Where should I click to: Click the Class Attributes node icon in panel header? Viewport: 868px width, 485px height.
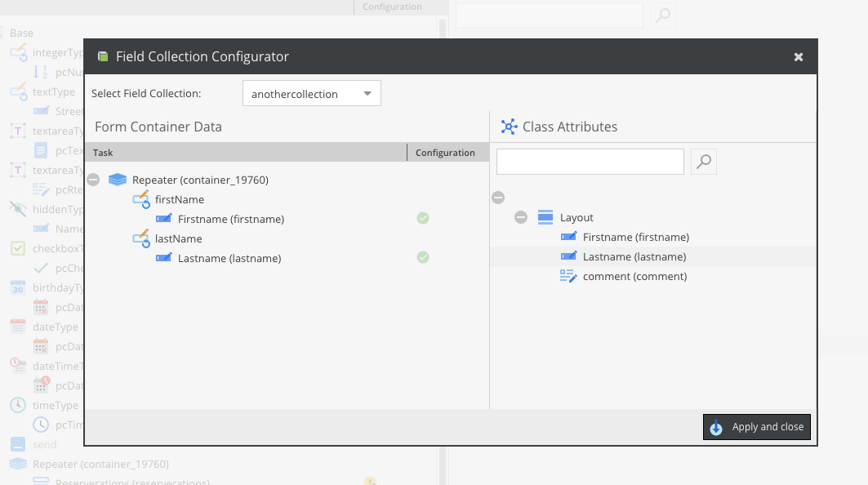click(509, 127)
